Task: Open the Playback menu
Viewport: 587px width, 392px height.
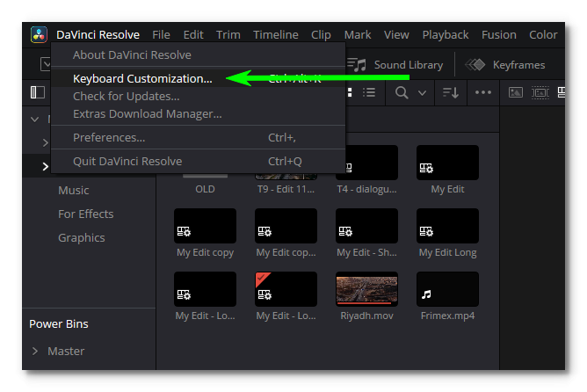Action: click(x=446, y=35)
